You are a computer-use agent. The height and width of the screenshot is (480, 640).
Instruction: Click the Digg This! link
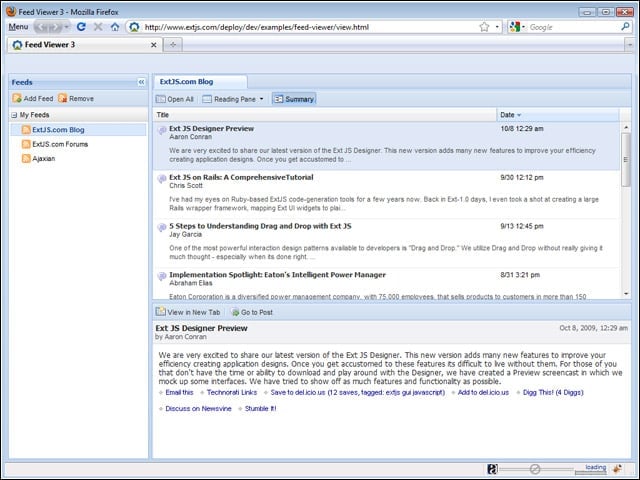tap(553, 393)
